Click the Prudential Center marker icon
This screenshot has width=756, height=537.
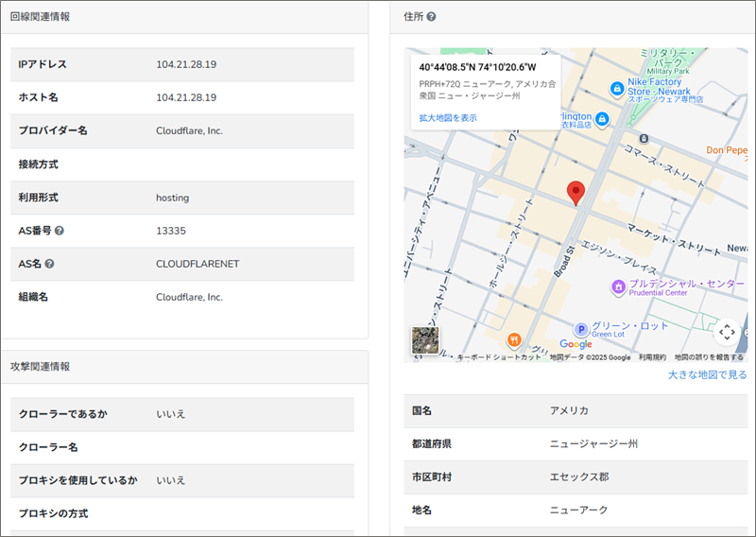click(x=618, y=286)
